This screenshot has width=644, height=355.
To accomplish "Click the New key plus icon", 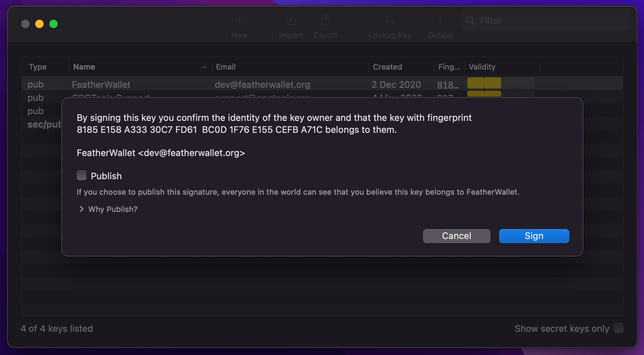I will (x=239, y=20).
